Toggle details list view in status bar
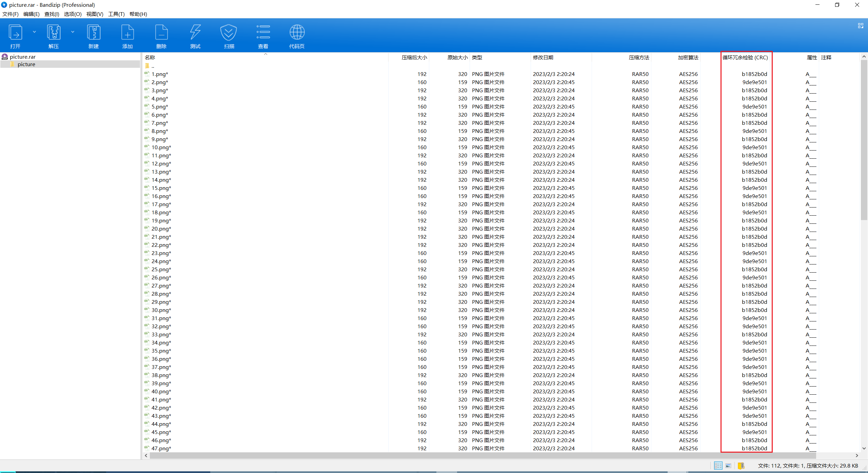The image size is (868, 473). 718,466
